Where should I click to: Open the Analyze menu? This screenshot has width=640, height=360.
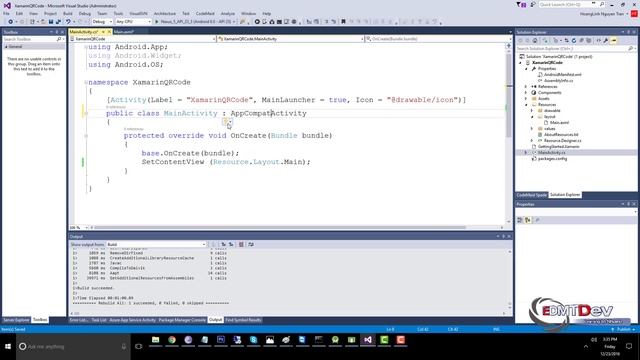pyautogui.click(x=228, y=13)
